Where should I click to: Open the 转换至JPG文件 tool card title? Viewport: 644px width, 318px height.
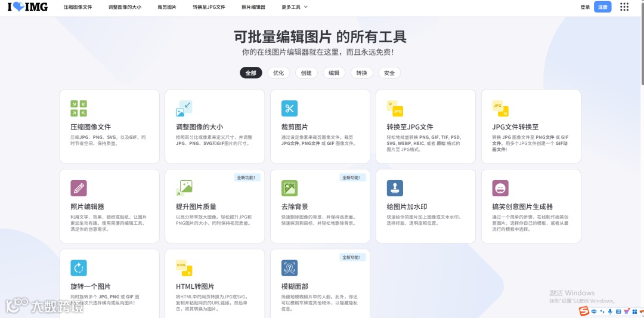coord(410,127)
